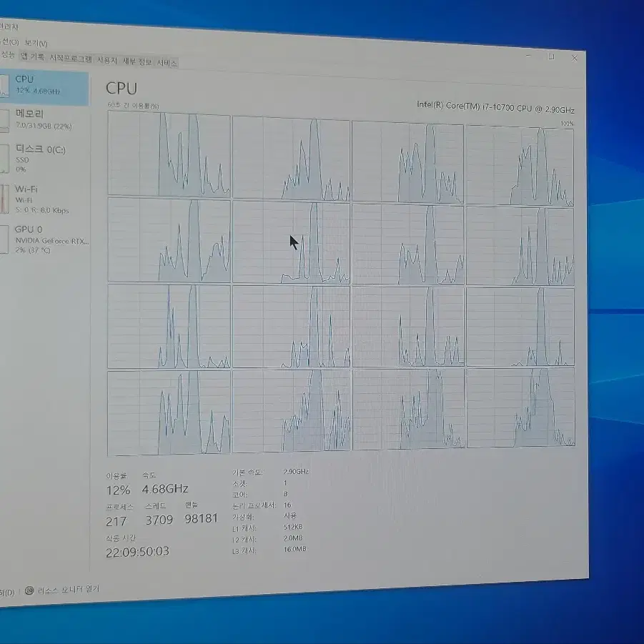Image resolution: width=644 pixels, height=644 pixels.
Task: Click the 98181 handle count
Action: click(202, 518)
